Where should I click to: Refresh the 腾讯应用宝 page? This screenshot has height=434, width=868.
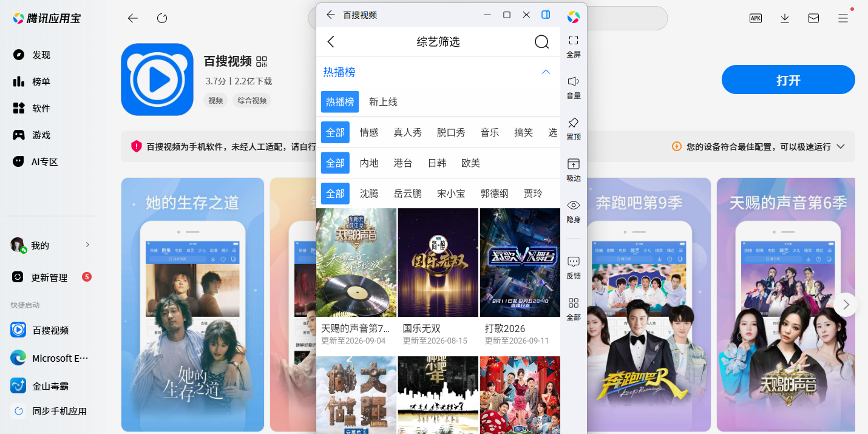pyautogui.click(x=162, y=18)
